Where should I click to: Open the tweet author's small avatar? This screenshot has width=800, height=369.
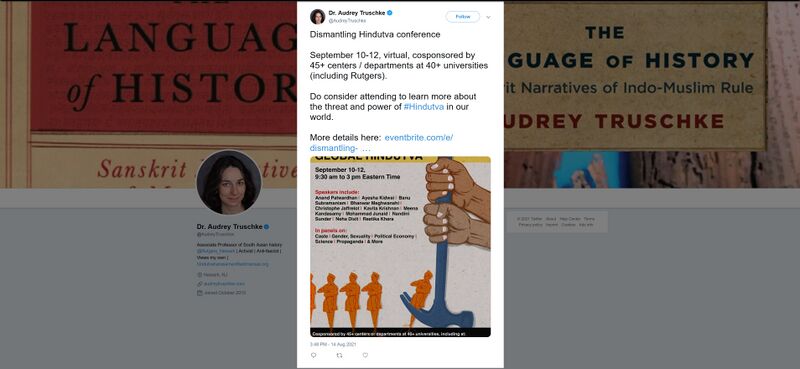coord(317,16)
